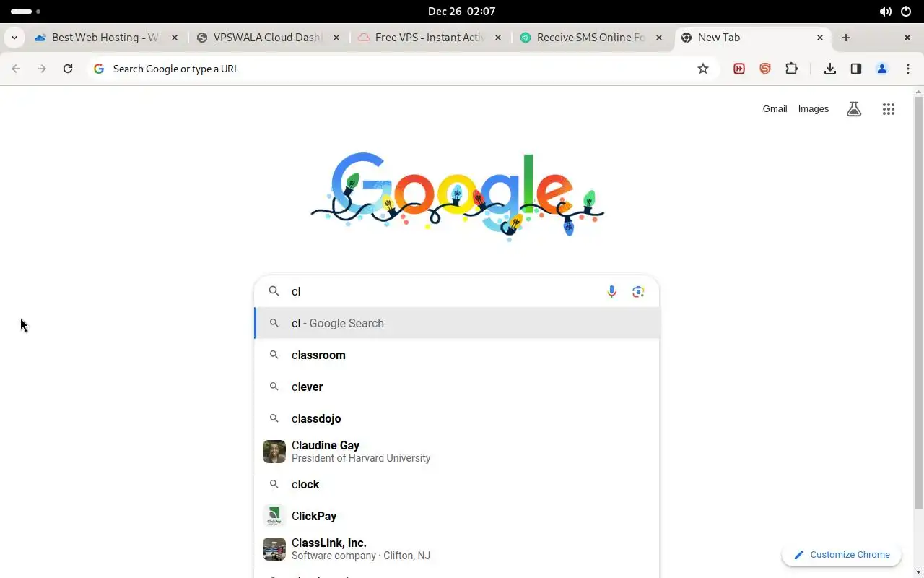This screenshot has width=924, height=578.
Task: Open the Gmail link
Action: click(775, 109)
